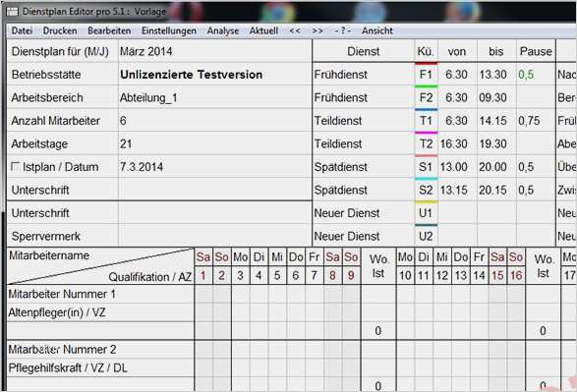Open the Datei menu
577x392 pixels.
22,30
